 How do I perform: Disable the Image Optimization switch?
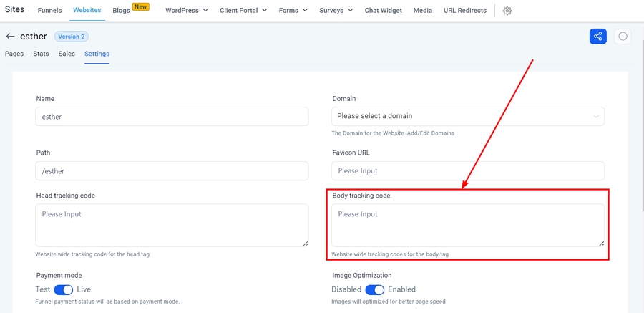tap(375, 289)
